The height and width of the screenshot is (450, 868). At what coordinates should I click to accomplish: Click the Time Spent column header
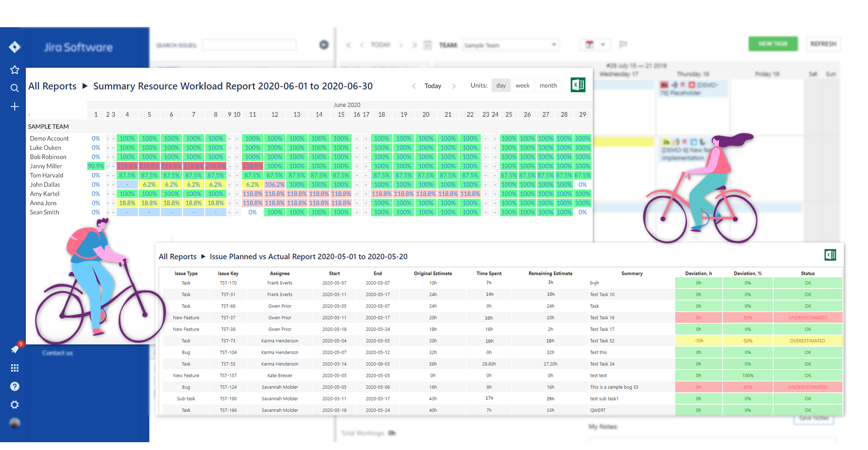[489, 273]
